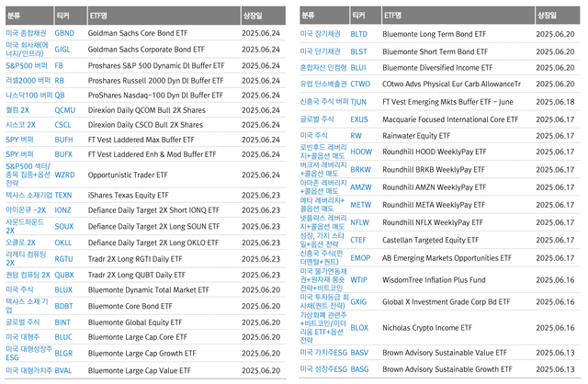
Task: Click the BLTD ticker in right table
Action: [359, 34]
